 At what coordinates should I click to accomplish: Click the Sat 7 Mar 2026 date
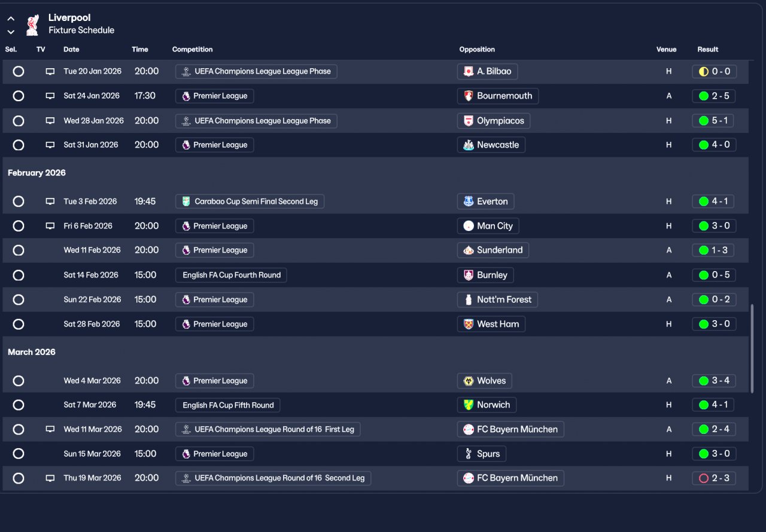90,405
